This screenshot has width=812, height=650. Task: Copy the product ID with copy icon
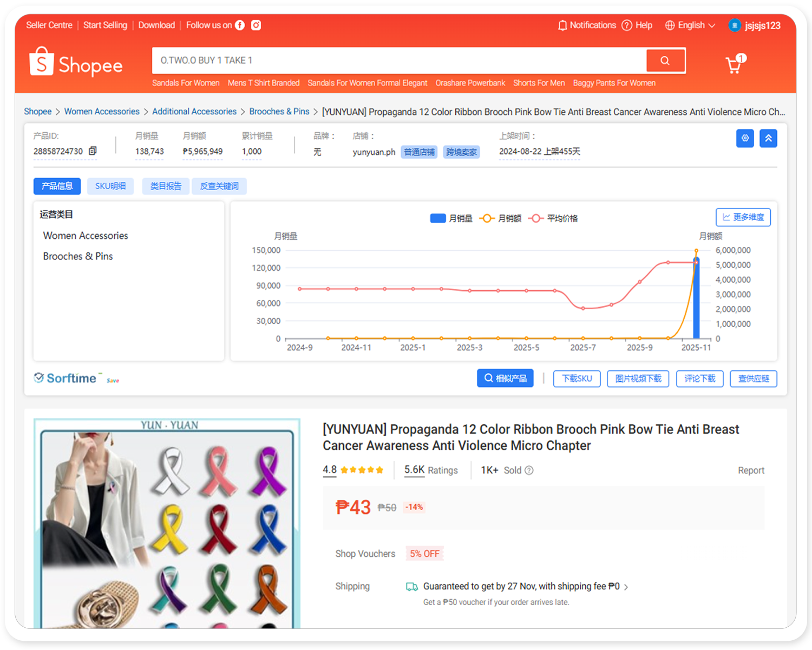pyautogui.click(x=93, y=151)
